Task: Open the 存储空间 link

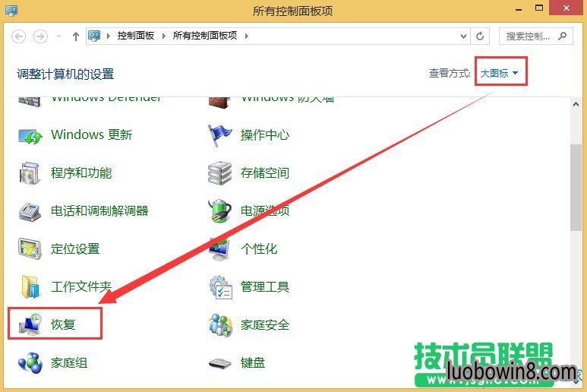Action: pos(265,173)
